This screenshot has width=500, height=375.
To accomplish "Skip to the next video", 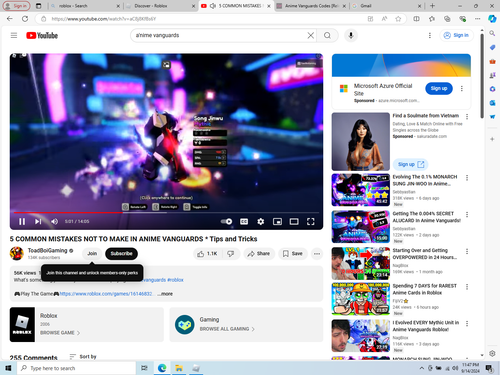I will tap(38, 221).
